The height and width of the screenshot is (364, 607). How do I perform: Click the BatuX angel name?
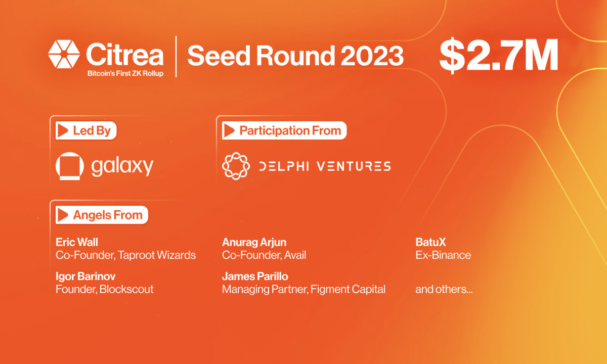[x=430, y=243]
